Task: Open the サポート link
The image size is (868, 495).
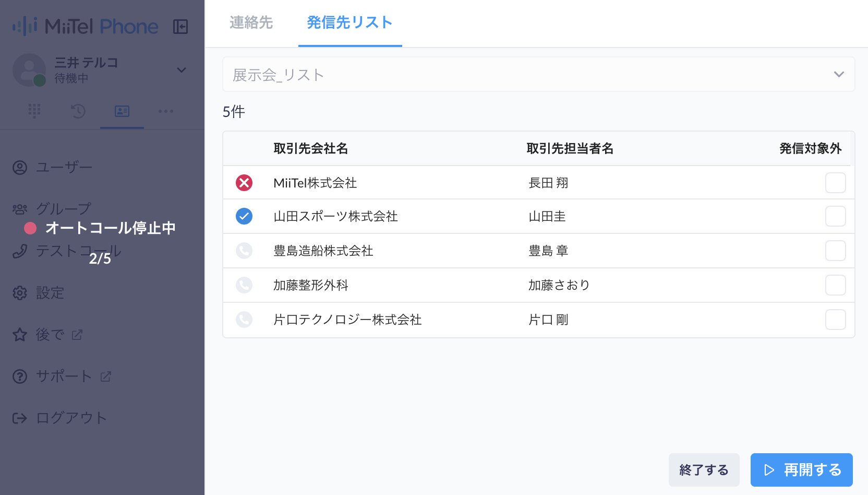Action: pyautogui.click(x=64, y=376)
